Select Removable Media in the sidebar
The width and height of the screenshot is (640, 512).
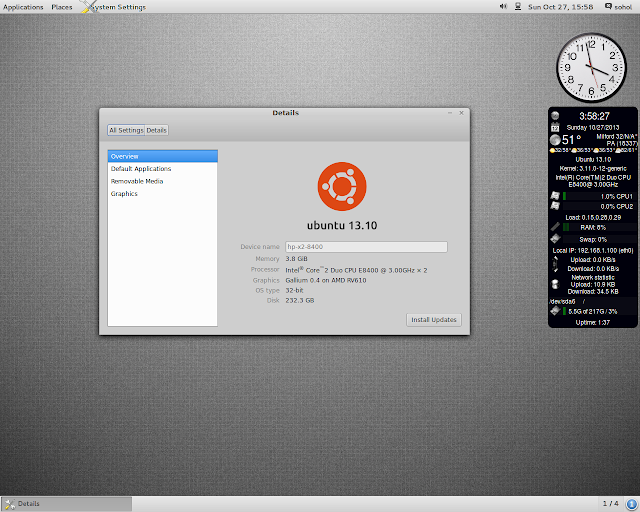pos(162,181)
